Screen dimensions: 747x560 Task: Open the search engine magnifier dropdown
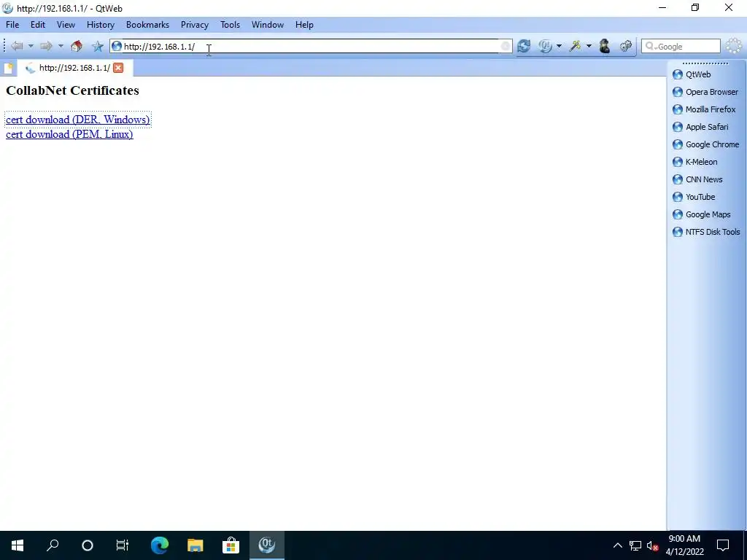click(651, 46)
